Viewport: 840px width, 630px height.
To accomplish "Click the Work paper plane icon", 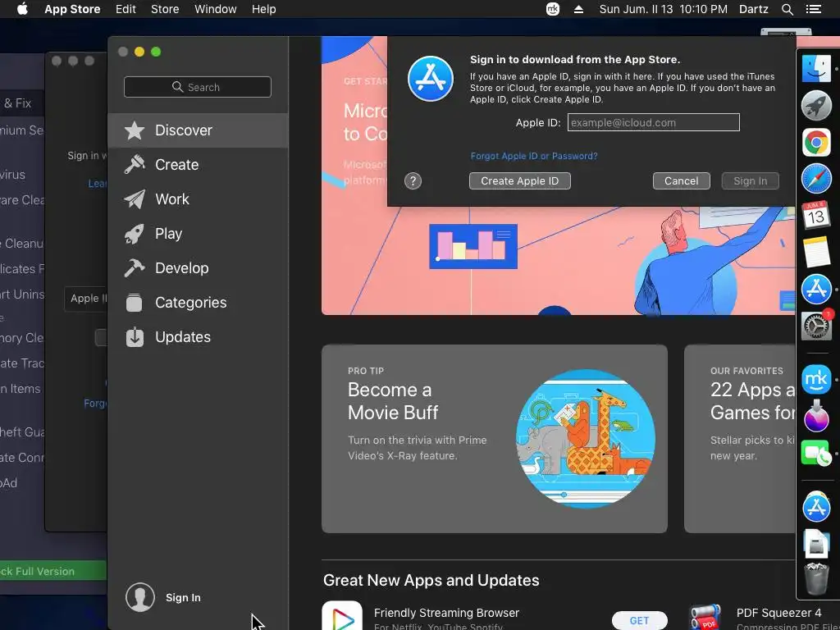I will (135, 199).
